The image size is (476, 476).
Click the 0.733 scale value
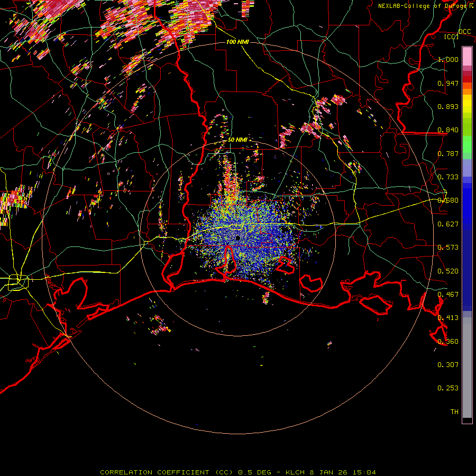pos(448,177)
